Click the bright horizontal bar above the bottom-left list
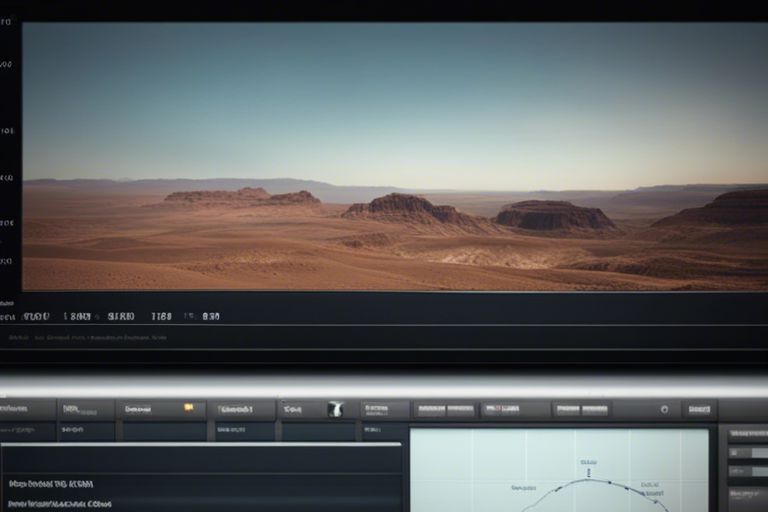This screenshot has height=512, width=768. (x=200, y=443)
